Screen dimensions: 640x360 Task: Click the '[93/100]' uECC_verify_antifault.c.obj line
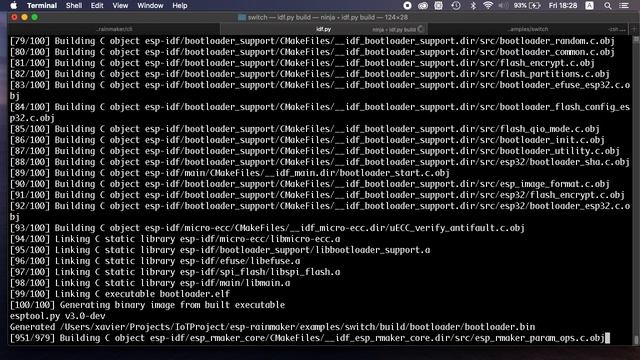267,228
